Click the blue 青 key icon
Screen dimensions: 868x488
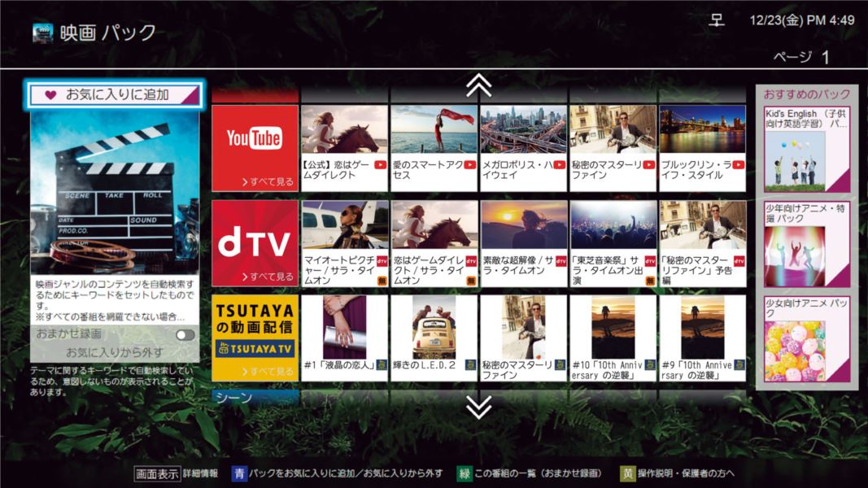[239, 473]
